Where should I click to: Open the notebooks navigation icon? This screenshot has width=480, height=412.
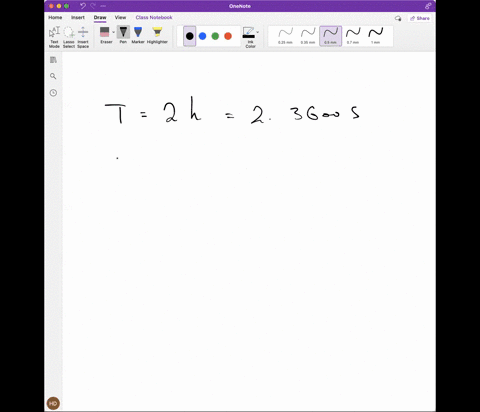point(53,60)
